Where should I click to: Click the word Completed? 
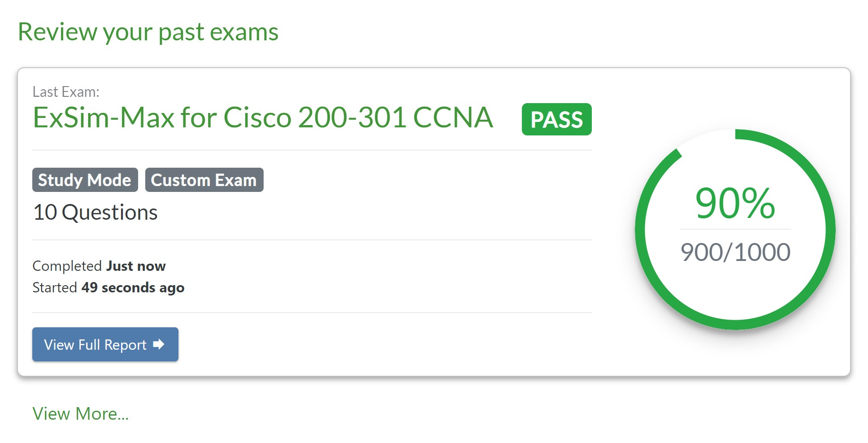(67, 266)
